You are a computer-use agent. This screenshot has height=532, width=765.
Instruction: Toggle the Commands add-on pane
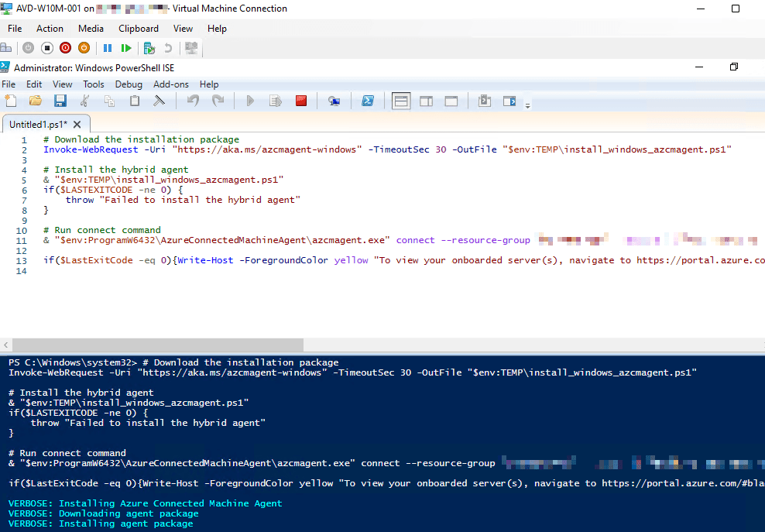pyautogui.click(x=509, y=101)
